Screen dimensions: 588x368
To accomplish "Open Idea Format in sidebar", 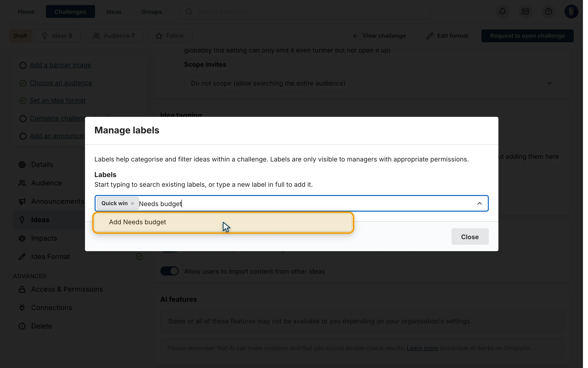I will (x=50, y=256).
